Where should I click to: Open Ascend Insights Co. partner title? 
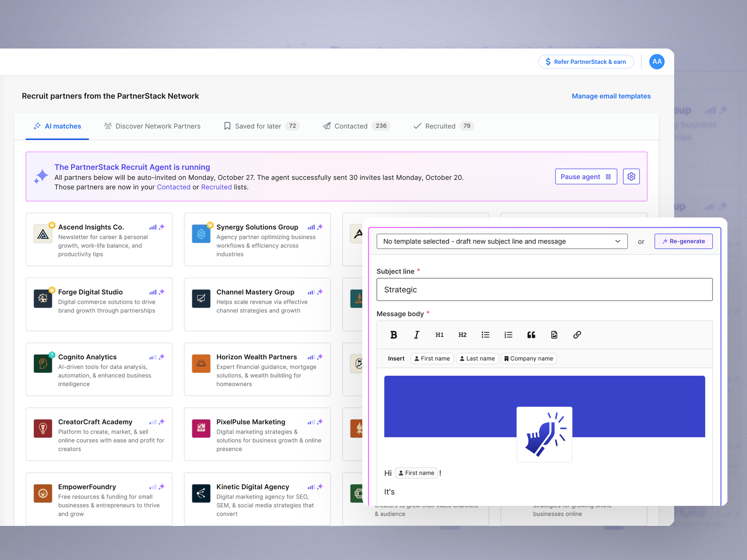click(x=91, y=227)
